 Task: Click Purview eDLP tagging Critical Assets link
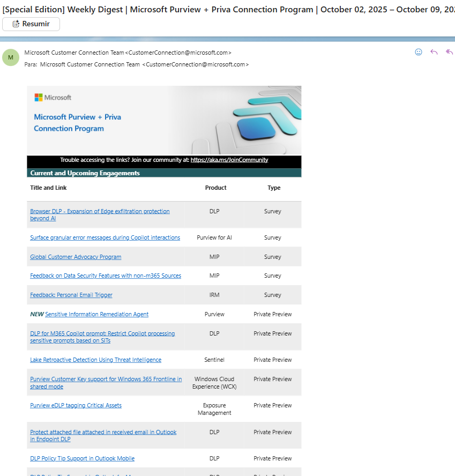coord(76,405)
